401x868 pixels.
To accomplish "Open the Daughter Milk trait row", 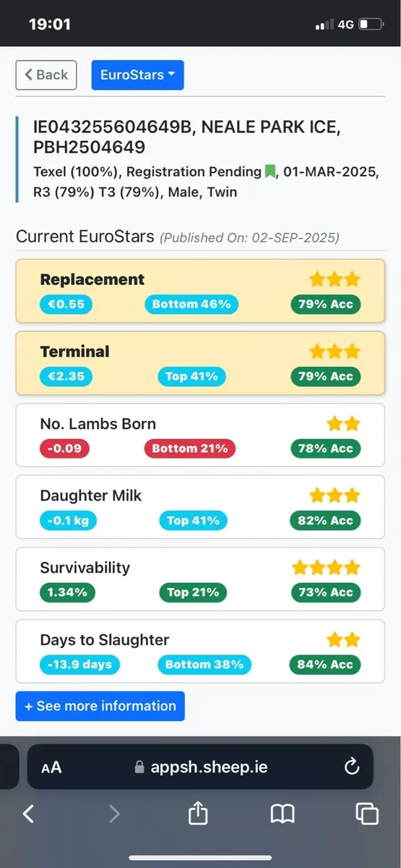I will click(200, 507).
